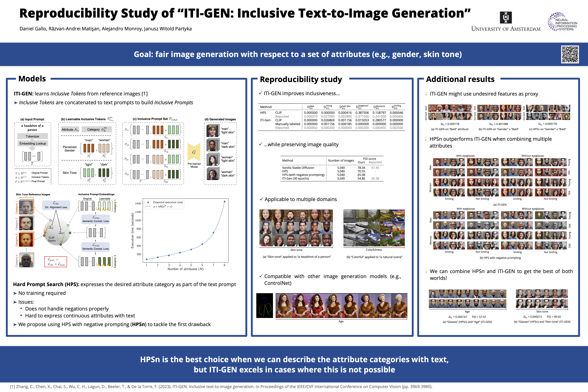The height and width of the screenshot is (392, 588).
Task: Click the ControlNet skeleton pose image
Action: click(x=264, y=305)
